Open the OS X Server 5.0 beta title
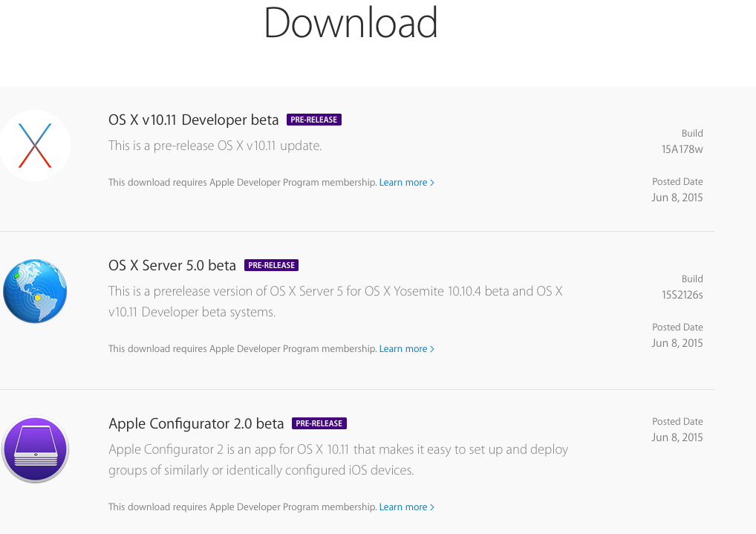Image resolution: width=756 pixels, height=534 pixels. click(x=172, y=265)
